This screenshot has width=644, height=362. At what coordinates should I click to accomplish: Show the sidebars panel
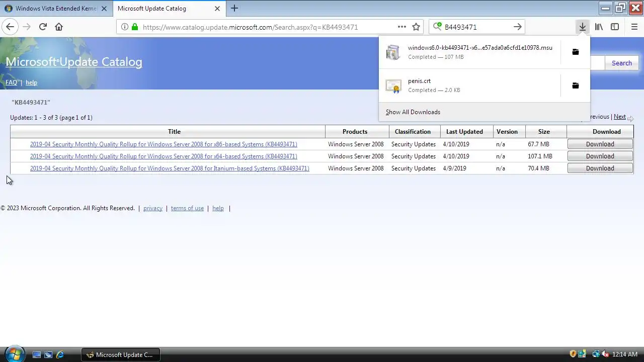(615, 27)
